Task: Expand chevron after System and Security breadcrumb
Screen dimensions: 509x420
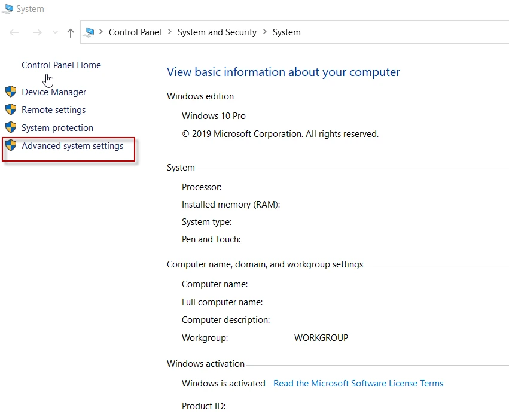Action: (265, 32)
